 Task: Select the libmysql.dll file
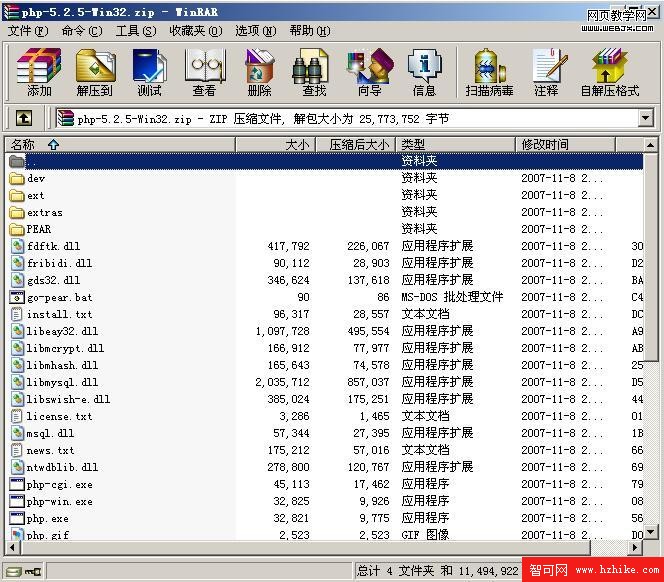(62, 382)
